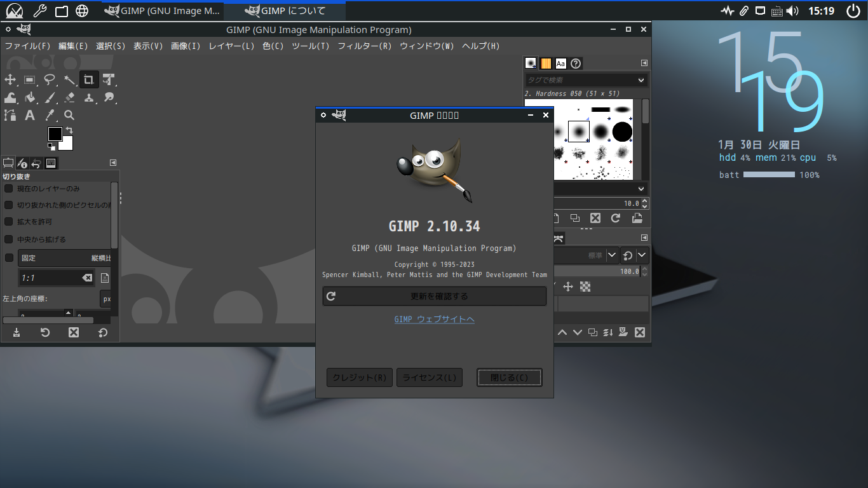Open the 固定 縦横比 dropdown
This screenshot has height=488, width=868.
tap(64, 258)
